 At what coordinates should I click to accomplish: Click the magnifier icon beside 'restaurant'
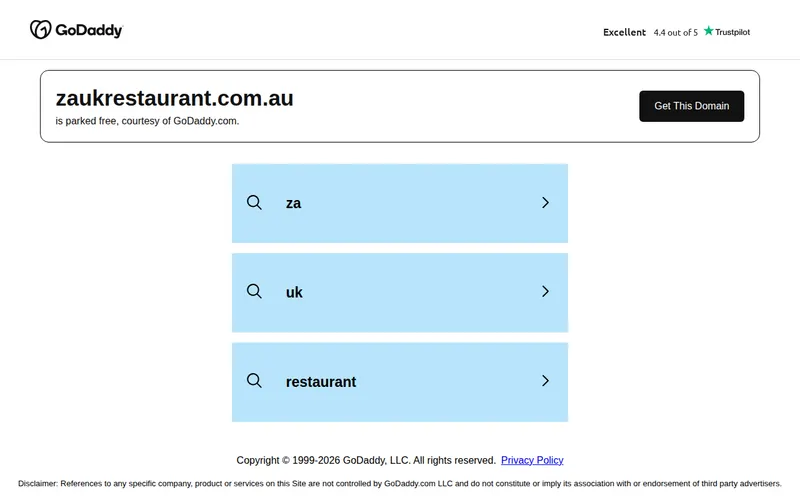[x=254, y=381]
